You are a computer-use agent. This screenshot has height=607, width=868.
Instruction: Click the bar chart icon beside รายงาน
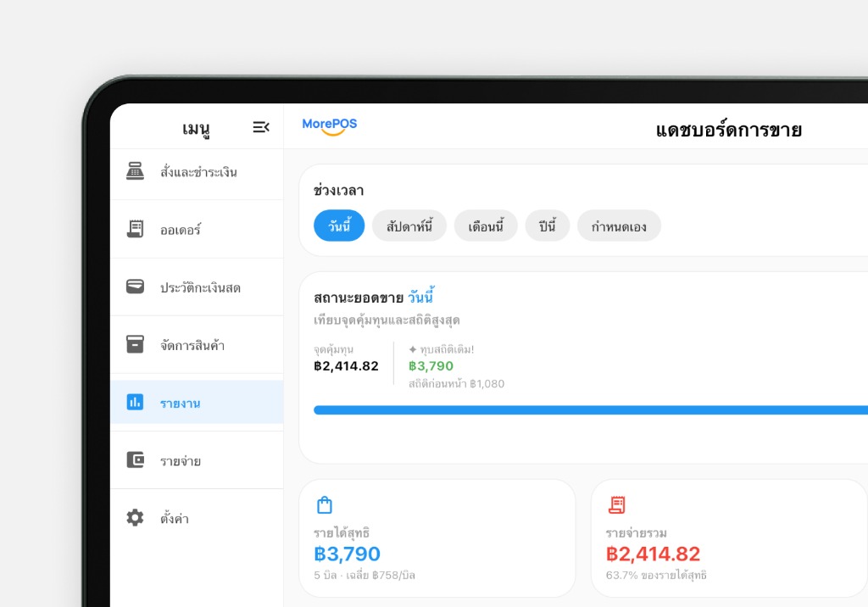tap(135, 402)
